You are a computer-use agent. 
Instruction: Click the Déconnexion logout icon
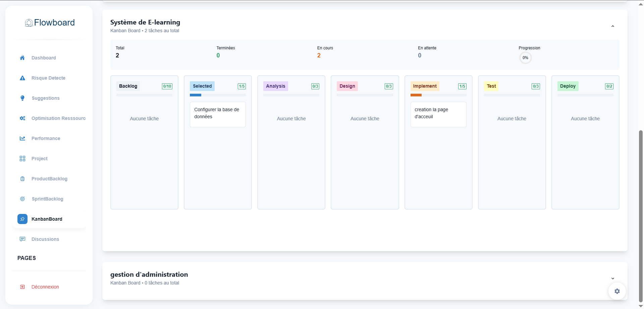tap(22, 287)
